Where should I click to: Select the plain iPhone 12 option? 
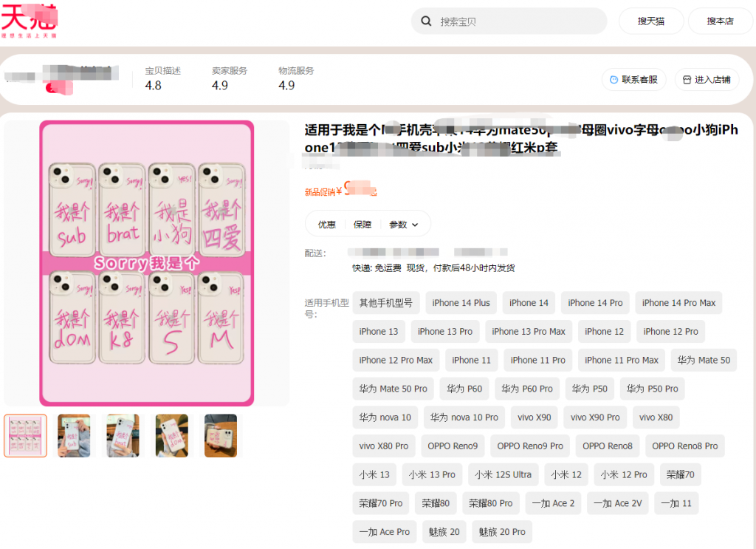click(604, 332)
